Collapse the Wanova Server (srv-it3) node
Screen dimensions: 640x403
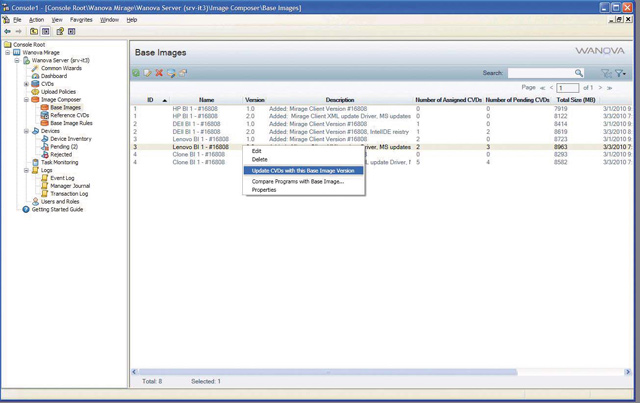click(x=17, y=60)
